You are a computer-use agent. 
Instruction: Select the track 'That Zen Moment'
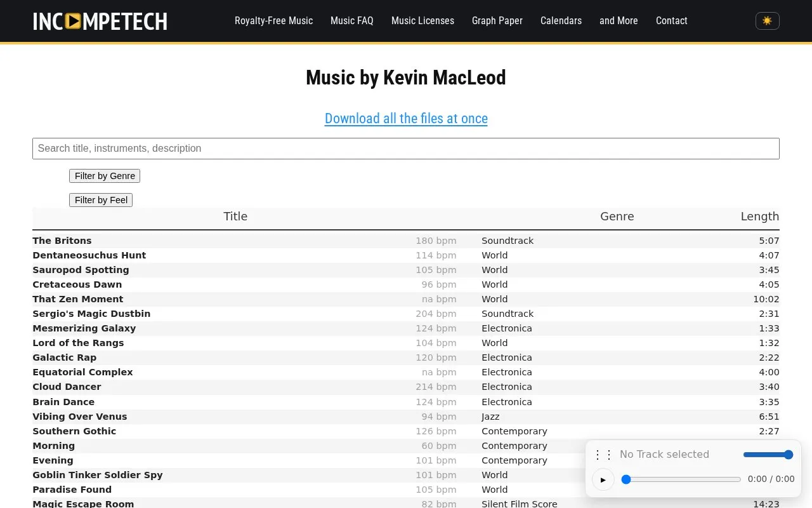click(78, 299)
